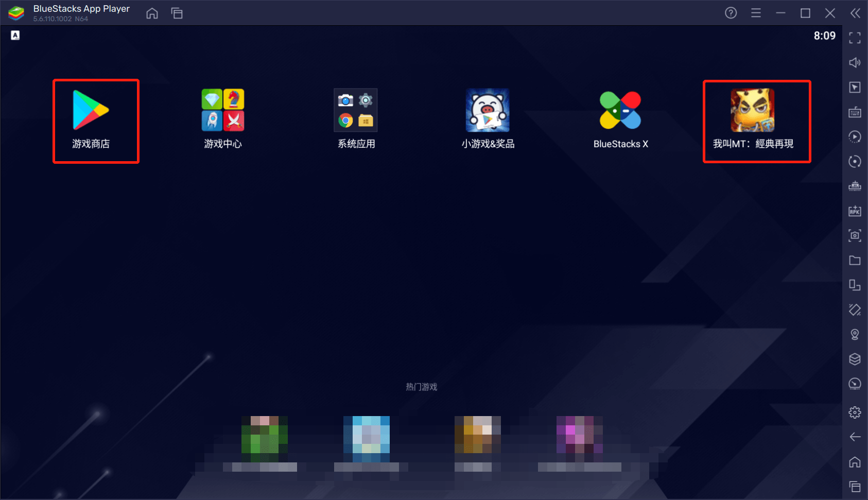Click the screen rotate icon in sidebar
The width and height of the screenshot is (868, 500).
855,285
